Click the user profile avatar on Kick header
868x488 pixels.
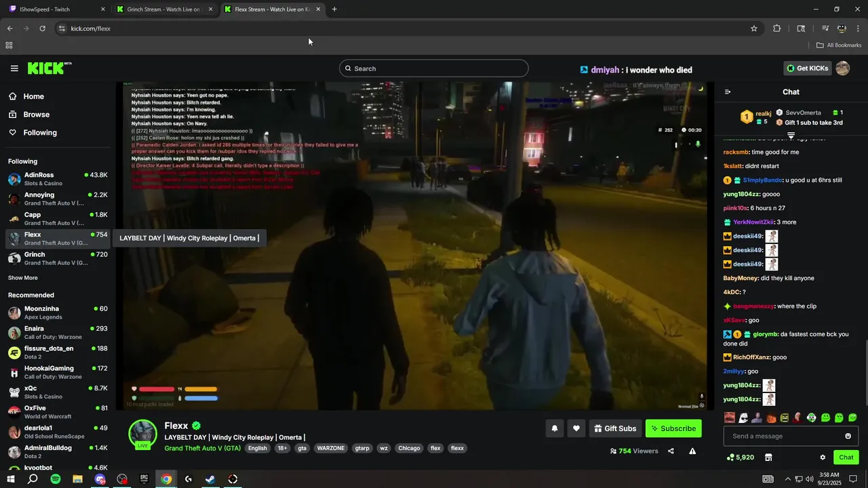click(843, 68)
